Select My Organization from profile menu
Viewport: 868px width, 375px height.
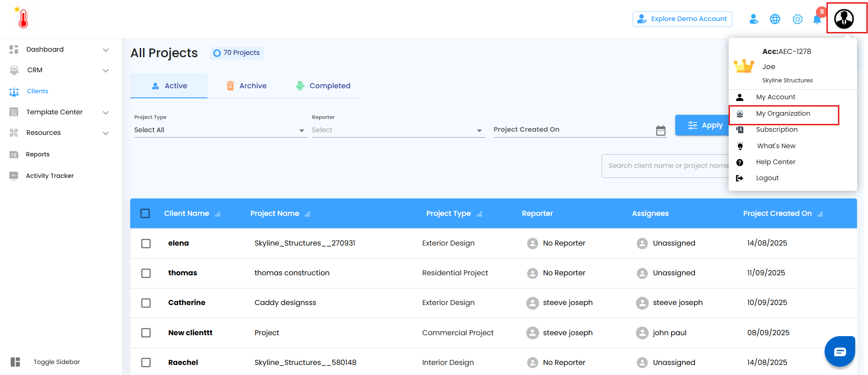tap(783, 113)
